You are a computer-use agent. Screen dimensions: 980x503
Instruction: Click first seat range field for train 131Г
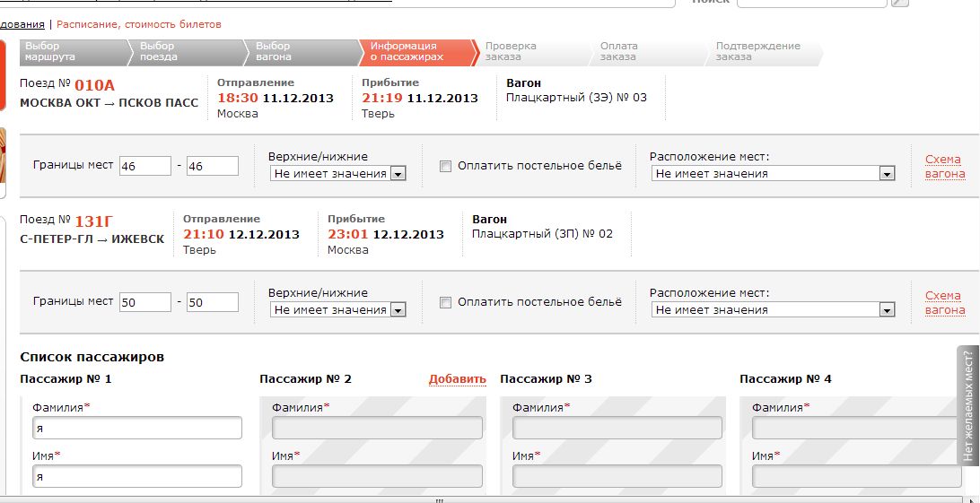click(144, 302)
